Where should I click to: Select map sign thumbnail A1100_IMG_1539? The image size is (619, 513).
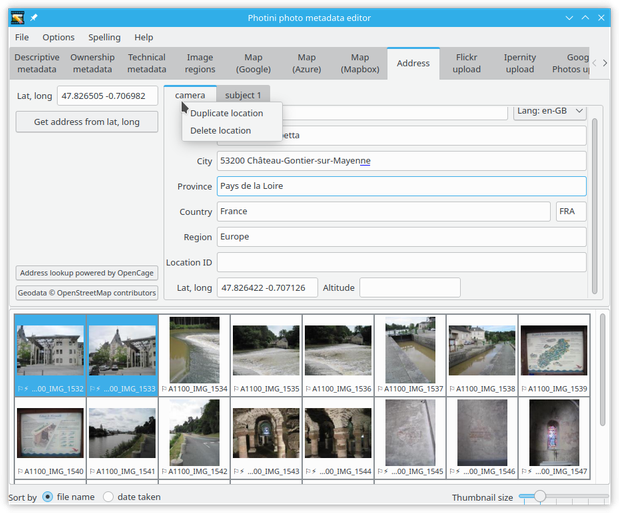[554, 355]
